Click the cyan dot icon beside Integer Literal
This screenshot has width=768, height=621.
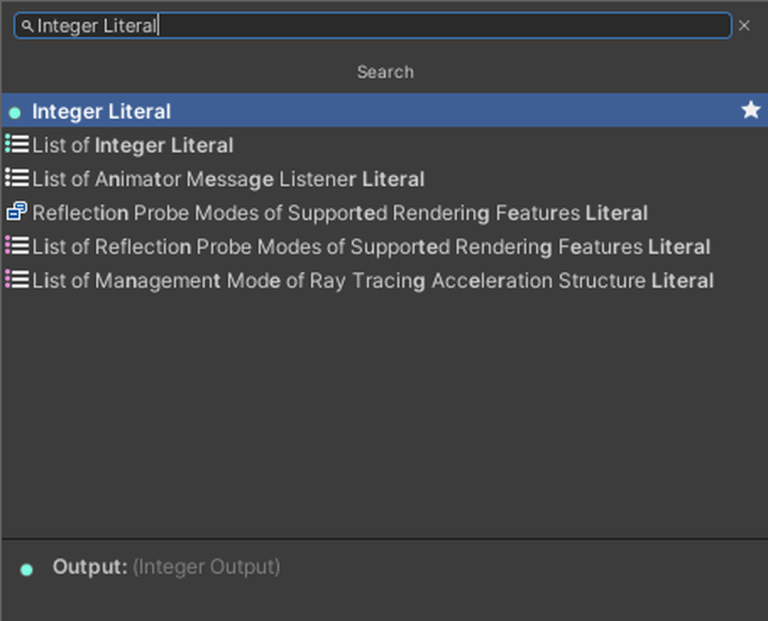15,112
